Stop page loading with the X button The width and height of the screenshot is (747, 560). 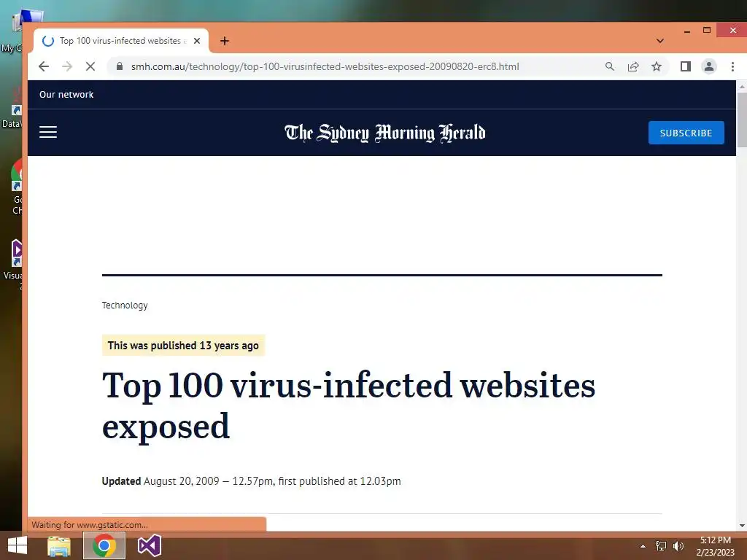tap(90, 66)
